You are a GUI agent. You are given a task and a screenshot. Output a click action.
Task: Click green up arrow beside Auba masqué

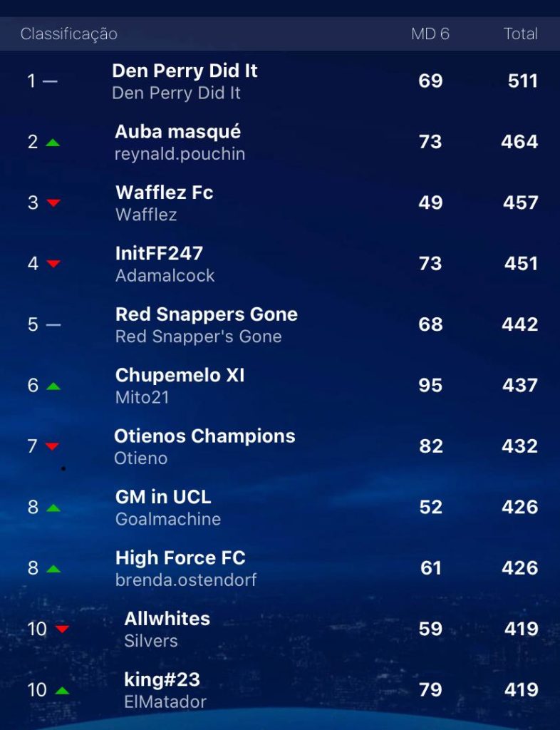pos(53,143)
